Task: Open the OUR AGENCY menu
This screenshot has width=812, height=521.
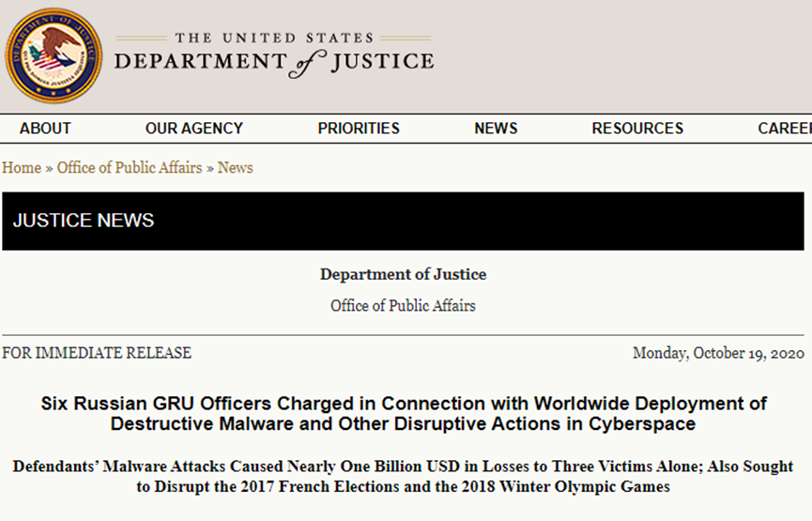Action: [x=194, y=129]
